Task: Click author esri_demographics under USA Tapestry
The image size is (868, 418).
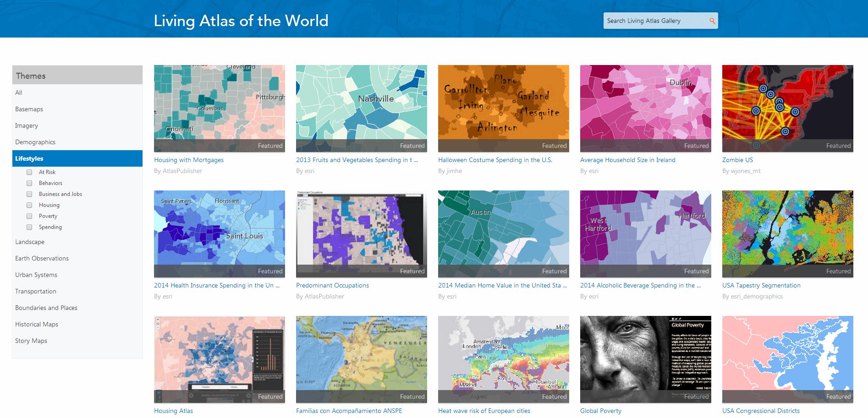Action: coord(757,296)
